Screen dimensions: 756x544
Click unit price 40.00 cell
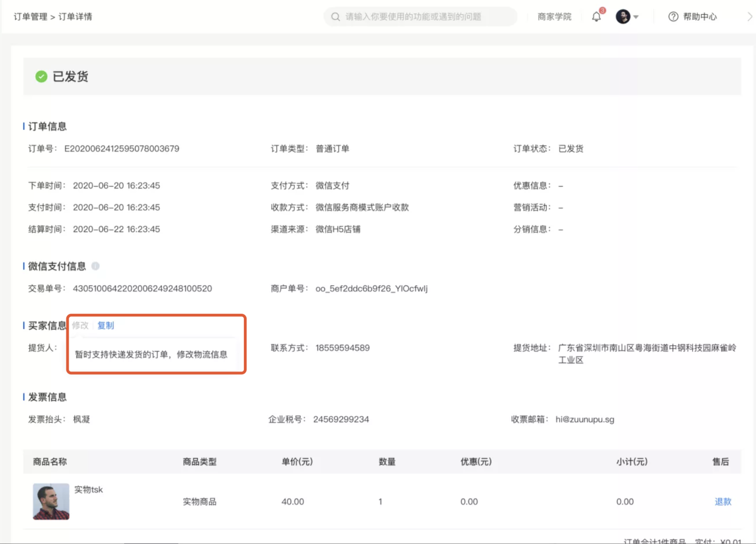pyautogui.click(x=293, y=502)
